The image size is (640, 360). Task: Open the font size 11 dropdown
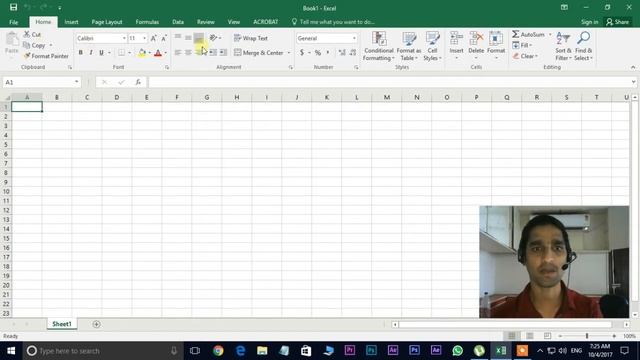tap(144, 38)
